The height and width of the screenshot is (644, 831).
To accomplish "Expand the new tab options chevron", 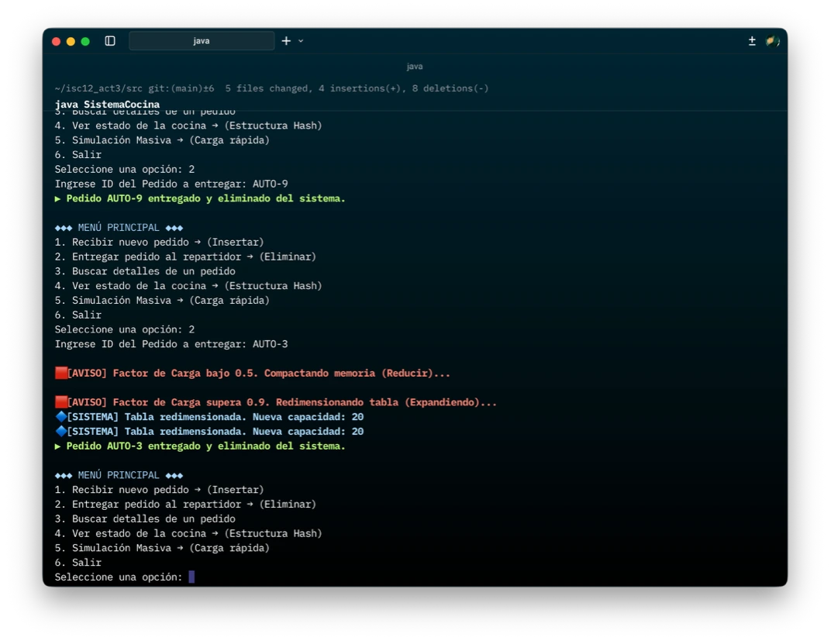I will click(x=301, y=41).
